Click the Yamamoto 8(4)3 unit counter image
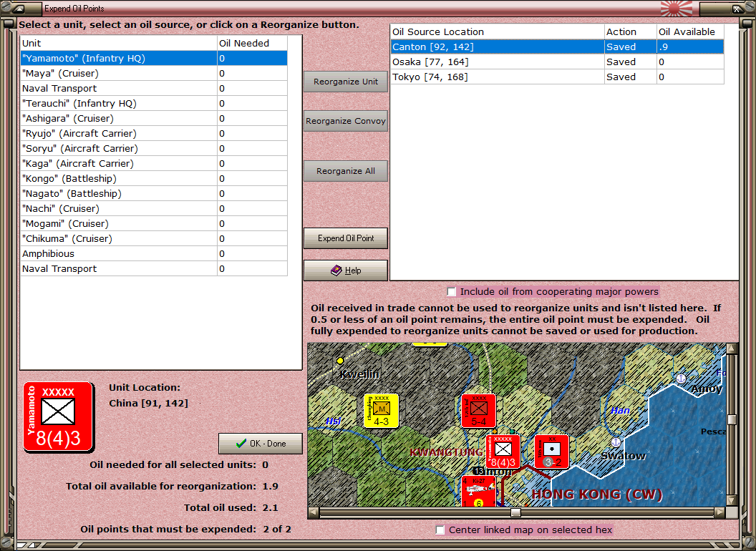Image resolution: width=756 pixels, height=551 pixels. (x=59, y=417)
